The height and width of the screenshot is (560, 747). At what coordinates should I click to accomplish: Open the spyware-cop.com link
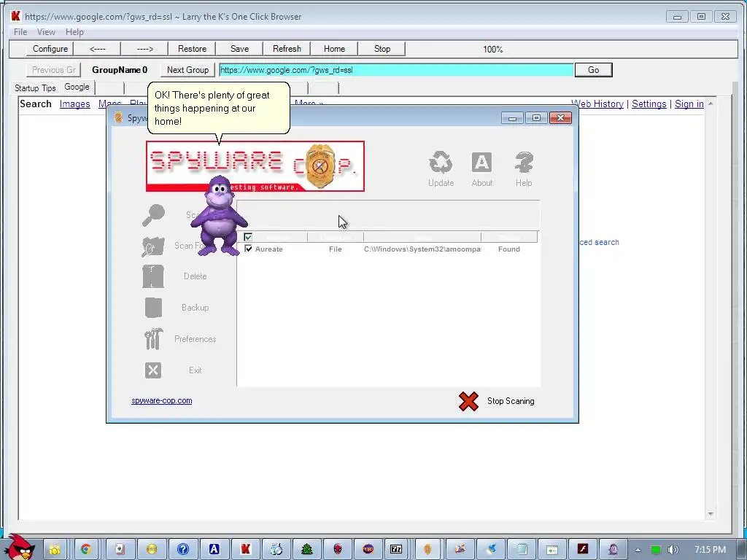[x=161, y=400]
